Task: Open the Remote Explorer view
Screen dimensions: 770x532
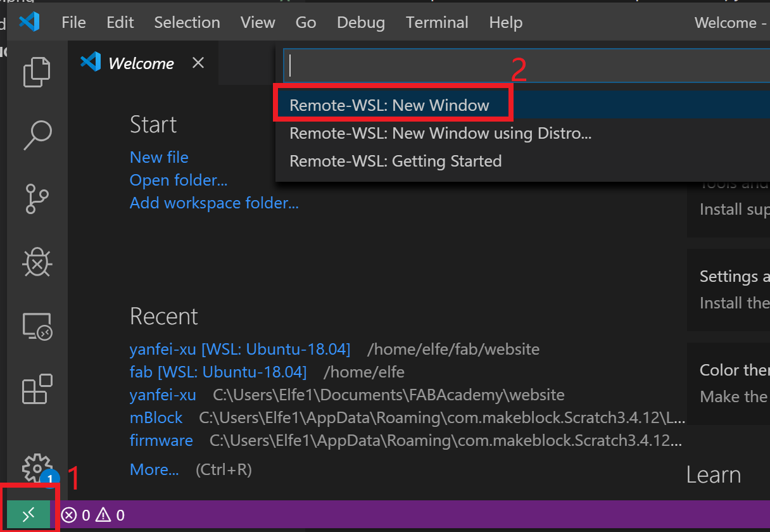Action: pyautogui.click(x=37, y=326)
